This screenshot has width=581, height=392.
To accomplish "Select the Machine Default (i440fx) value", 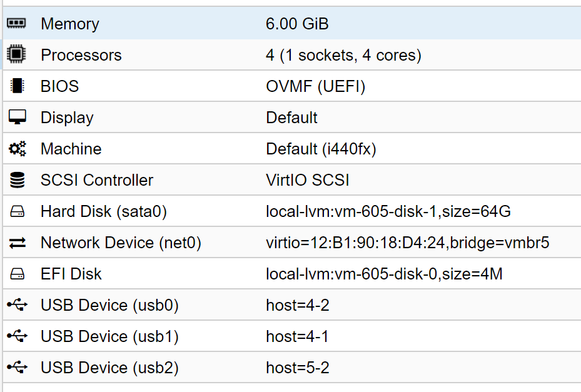I will [x=321, y=149].
